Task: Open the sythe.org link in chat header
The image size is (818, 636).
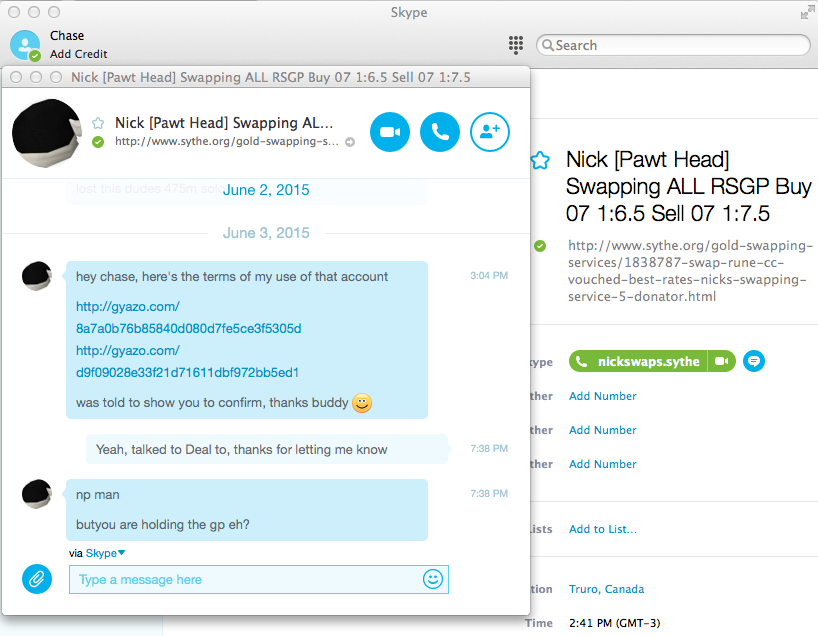Action: pyautogui.click(x=227, y=141)
